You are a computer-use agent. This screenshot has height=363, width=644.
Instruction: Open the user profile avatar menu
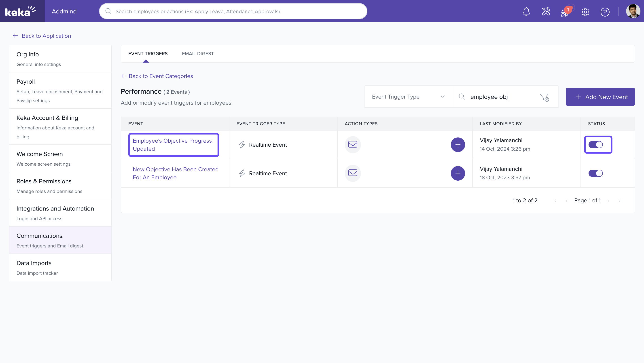click(x=633, y=11)
